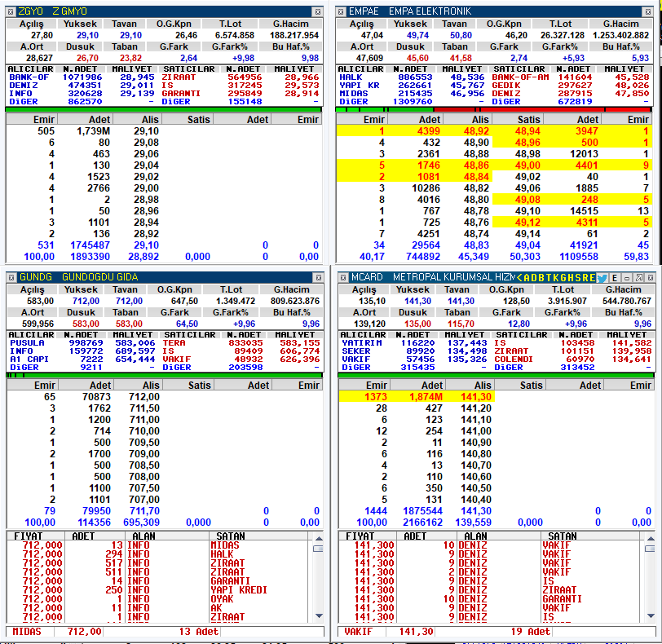Select the yellow 'B' shortcut in MCARD title bar
This screenshot has width=662, height=644.
pyautogui.click(x=541, y=278)
